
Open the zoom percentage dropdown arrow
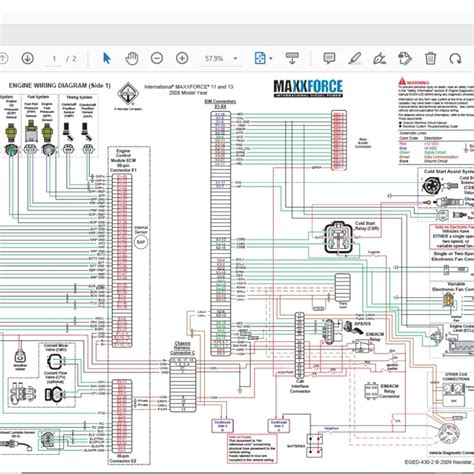pos(235,59)
